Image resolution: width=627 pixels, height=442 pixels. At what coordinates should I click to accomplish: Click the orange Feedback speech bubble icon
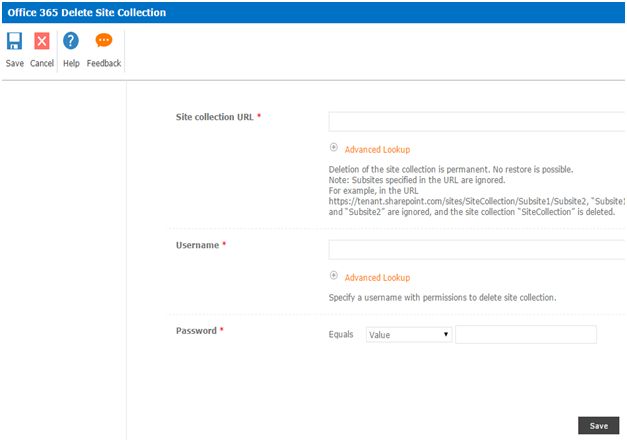(104, 40)
